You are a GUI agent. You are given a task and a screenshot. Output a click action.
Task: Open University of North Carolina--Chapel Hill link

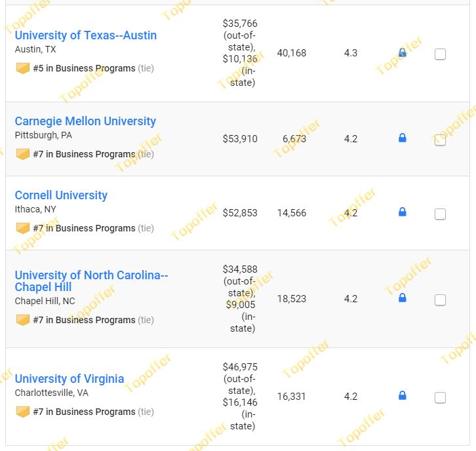coord(91,281)
